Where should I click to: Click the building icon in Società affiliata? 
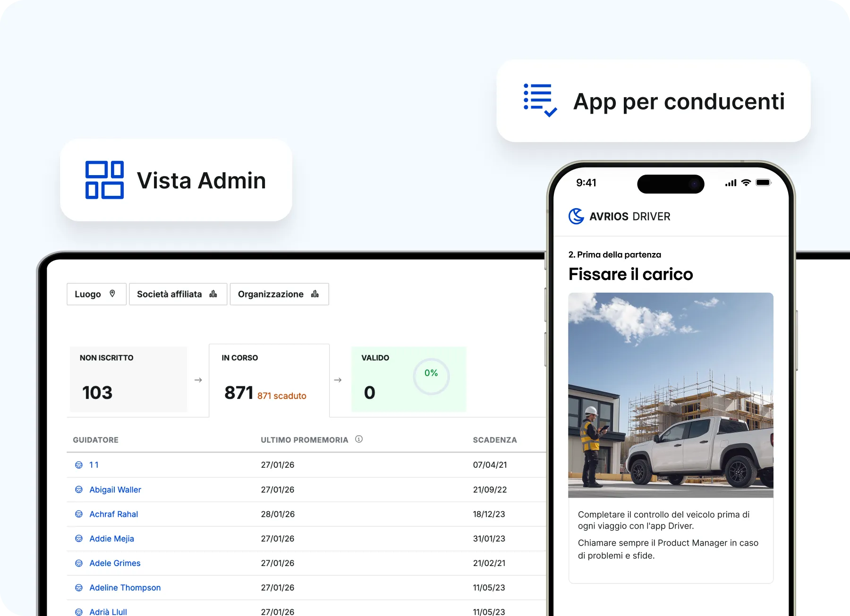(213, 294)
